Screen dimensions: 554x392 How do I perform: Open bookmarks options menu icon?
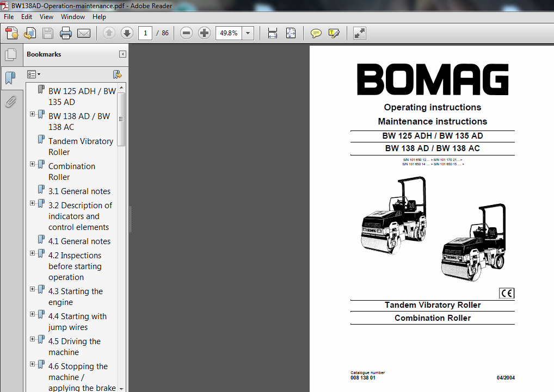click(34, 74)
